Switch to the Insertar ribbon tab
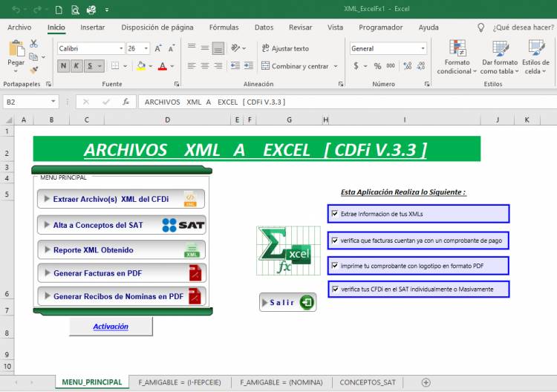Image resolution: width=557 pixels, height=392 pixels. click(92, 27)
